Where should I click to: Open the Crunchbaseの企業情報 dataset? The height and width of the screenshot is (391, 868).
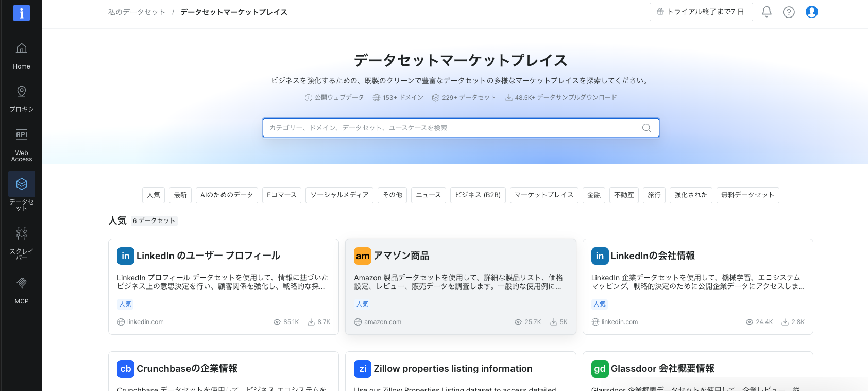click(224, 371)
